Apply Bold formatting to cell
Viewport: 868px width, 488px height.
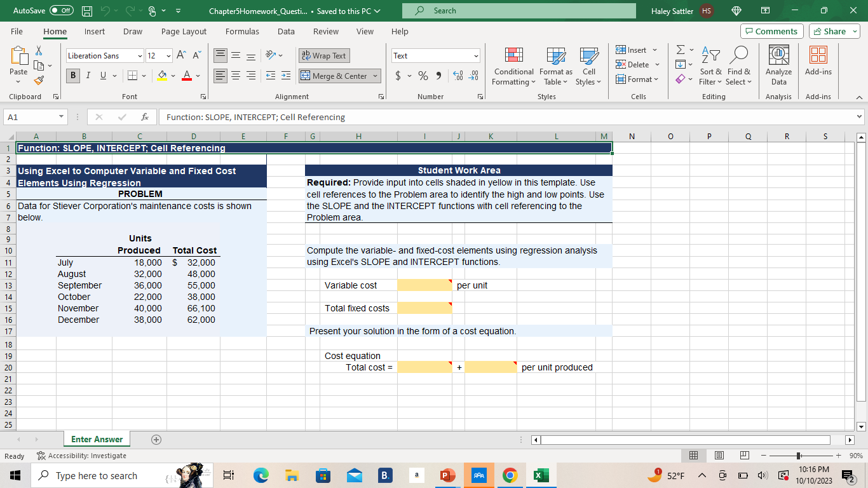[74, 76]
